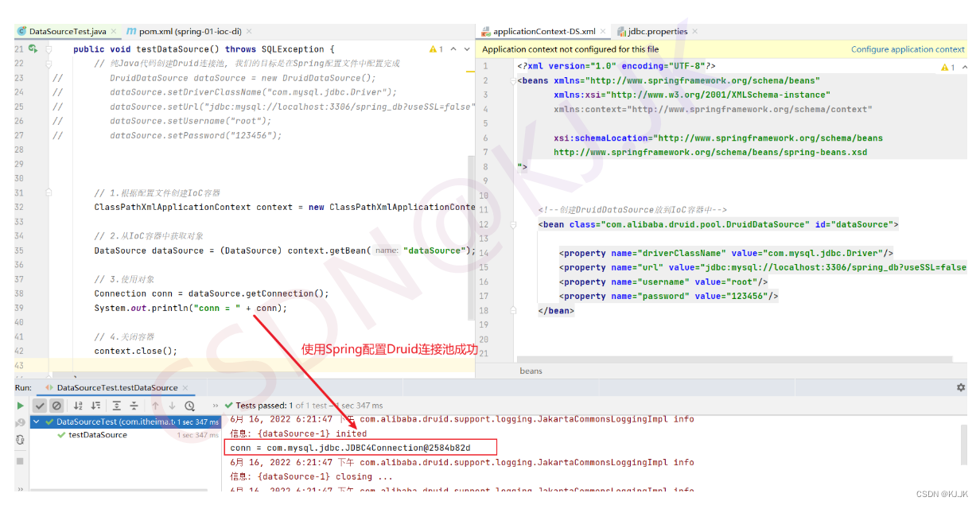Click the conn = com.mysql.jdbc.JDBC4Connection output line
Image resolution: width=980 pixels, height=505 pixels.
pos(350,448)
